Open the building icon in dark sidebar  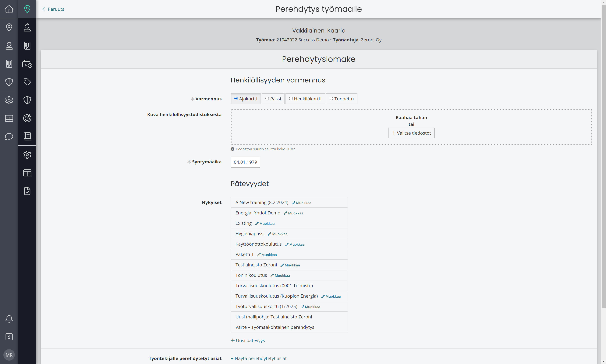coord(27,45)
